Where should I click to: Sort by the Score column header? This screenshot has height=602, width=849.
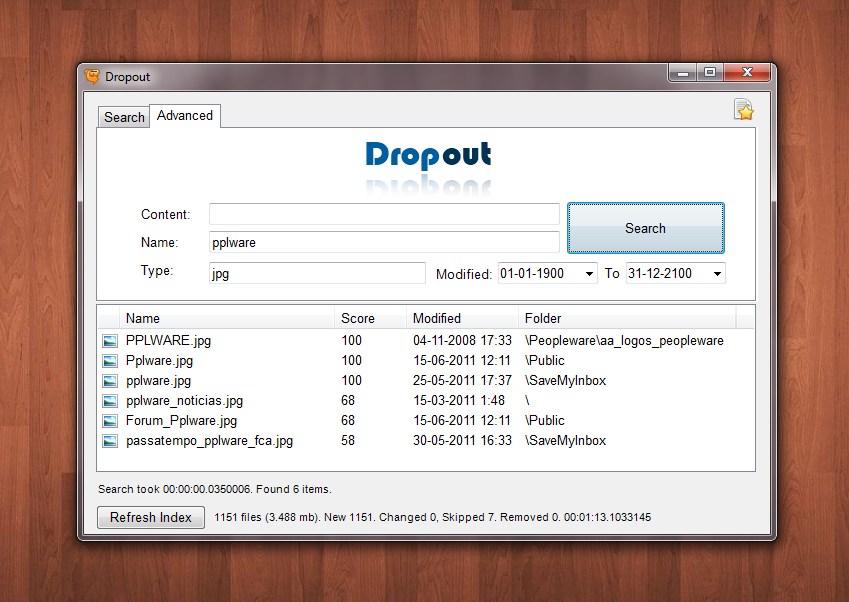pos(370,318)
